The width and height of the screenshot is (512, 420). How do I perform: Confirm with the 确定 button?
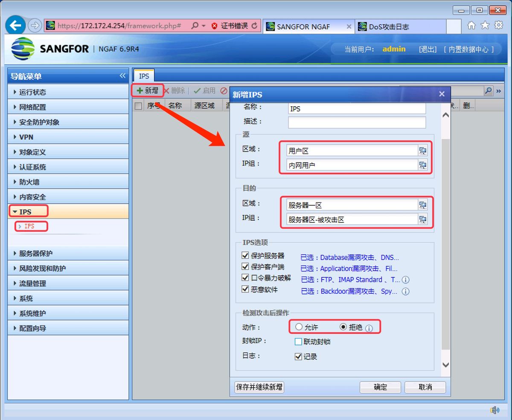click(x=380, y=387)
